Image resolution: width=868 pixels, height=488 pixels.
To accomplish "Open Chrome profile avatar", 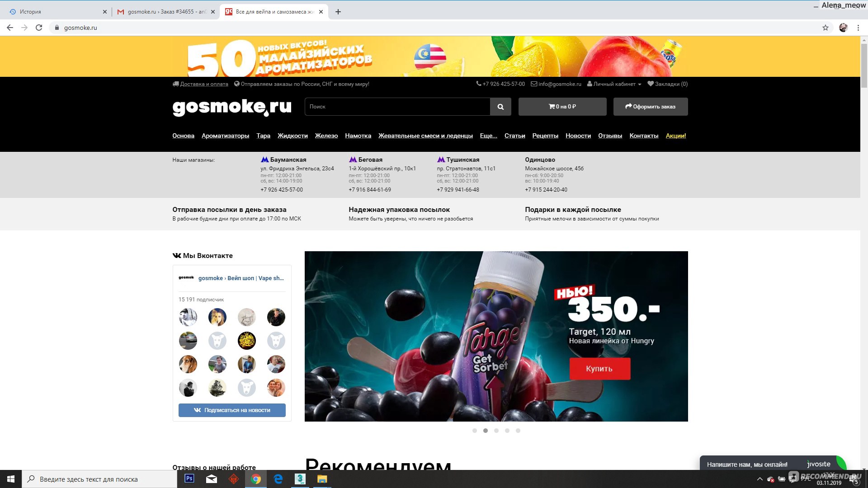I will (843, 28).
